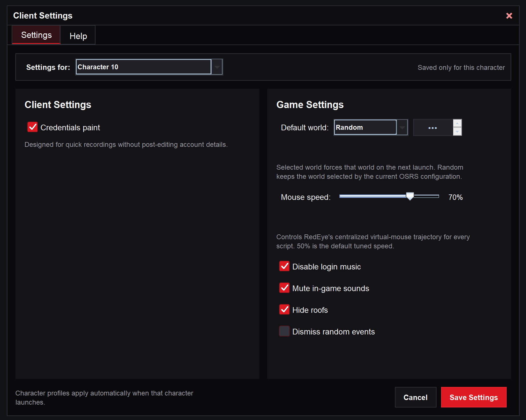Decrease world number with spinner down arrow
Viewport: 526px width, 420px height.
(457, 131)
